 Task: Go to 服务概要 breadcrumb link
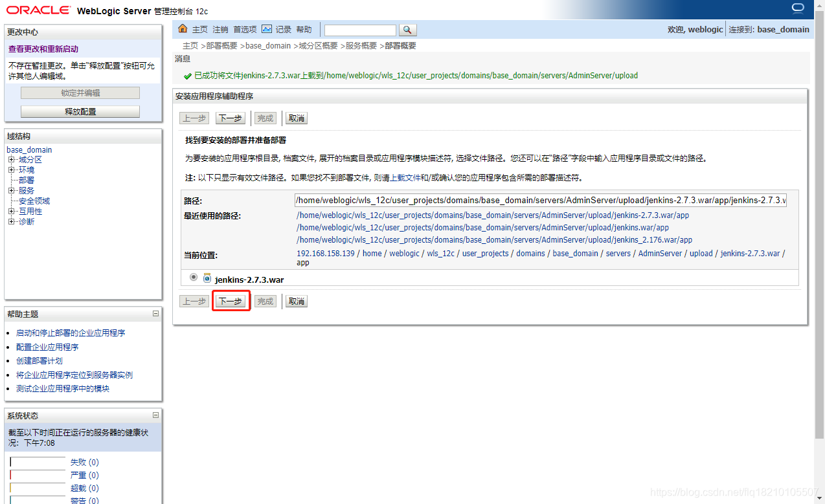(361, 46)
